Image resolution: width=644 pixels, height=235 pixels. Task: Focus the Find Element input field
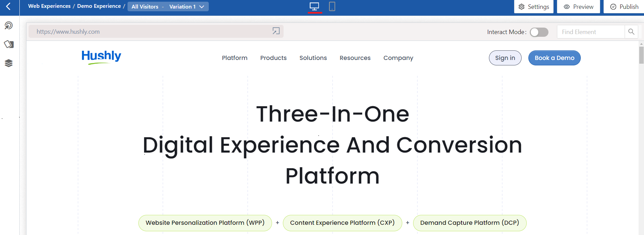[591, 32]
